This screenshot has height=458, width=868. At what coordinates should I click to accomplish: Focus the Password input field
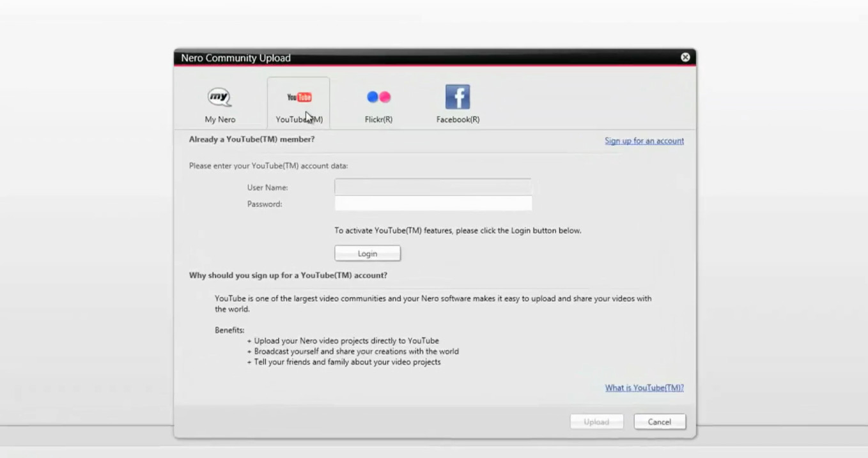pos(433,204)
